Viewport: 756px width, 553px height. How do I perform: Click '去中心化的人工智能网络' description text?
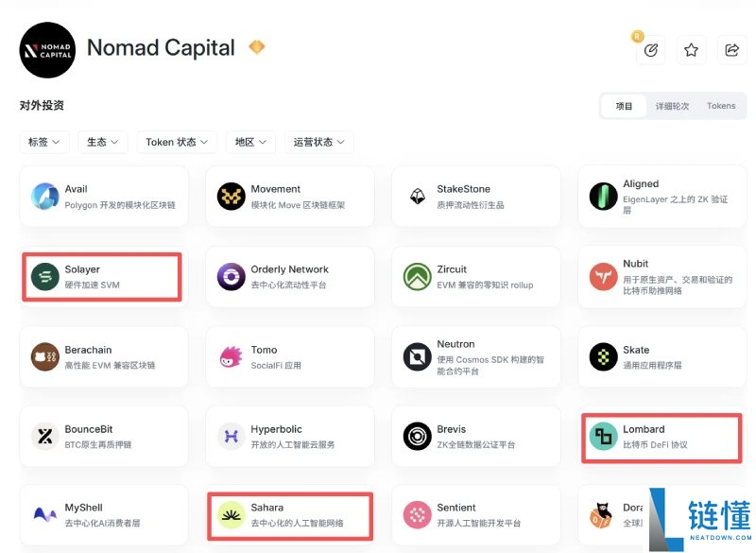[x=297, y=523]
